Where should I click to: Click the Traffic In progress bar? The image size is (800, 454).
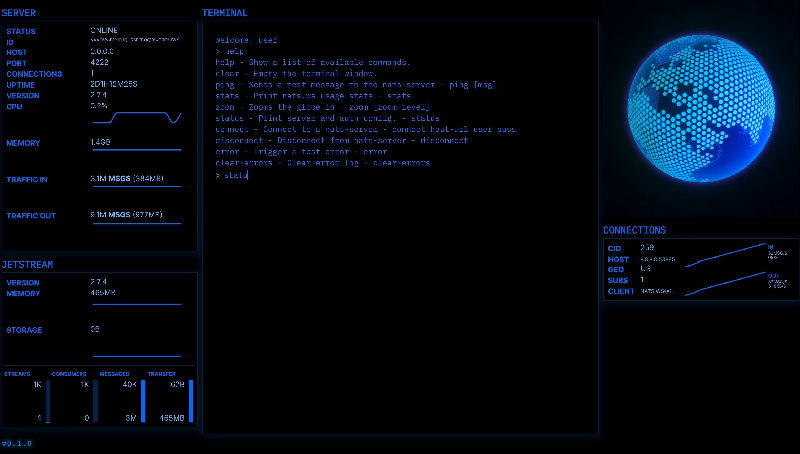[x=136, y=187]
